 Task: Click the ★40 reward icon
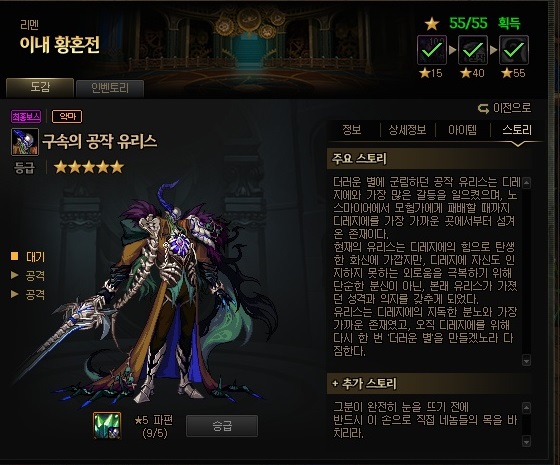pos(473,50)
